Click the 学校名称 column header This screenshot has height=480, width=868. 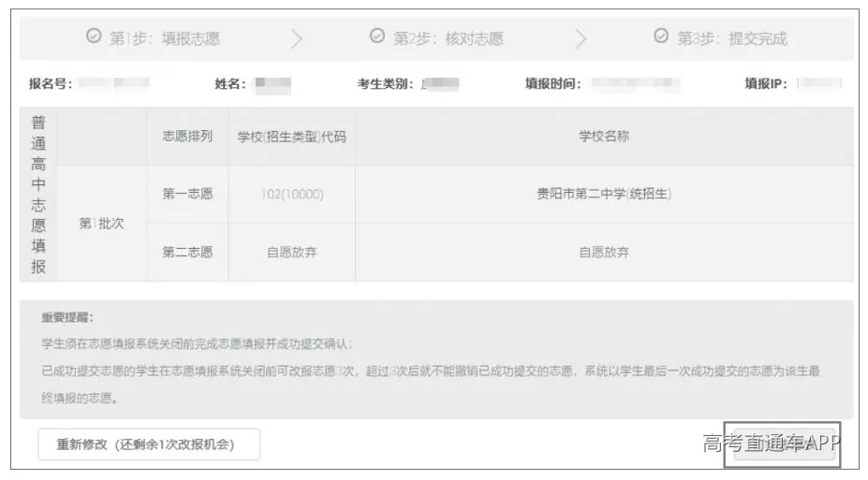(604, 136)
